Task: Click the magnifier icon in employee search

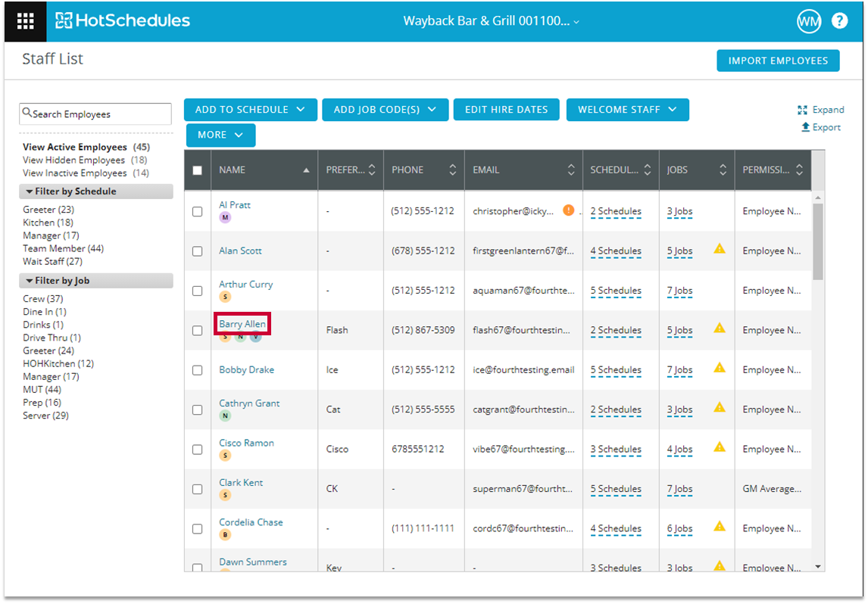Action: 27,113
